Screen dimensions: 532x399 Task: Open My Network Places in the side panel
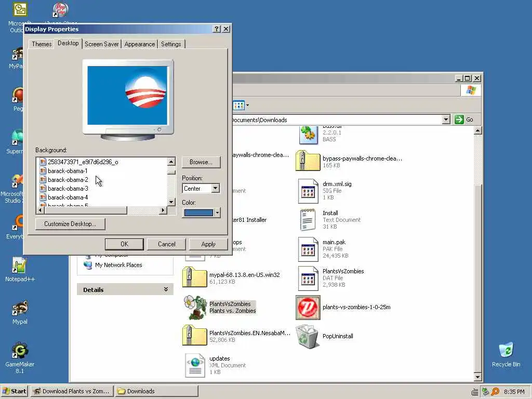pyautogui.click(x=118, y=265)
